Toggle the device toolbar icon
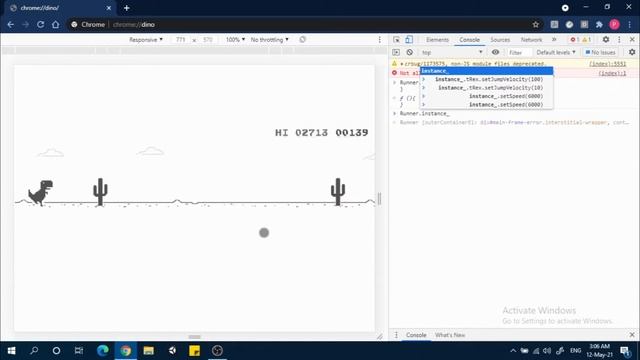 click(x=409, y=40)
